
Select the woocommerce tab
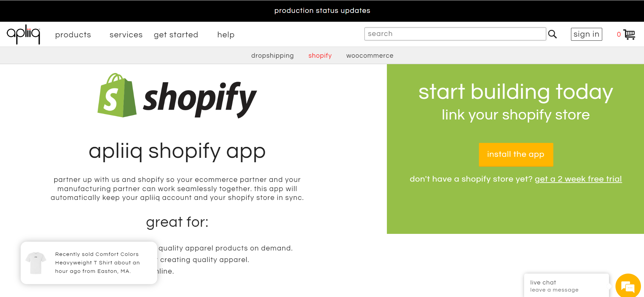click(370, 56)
